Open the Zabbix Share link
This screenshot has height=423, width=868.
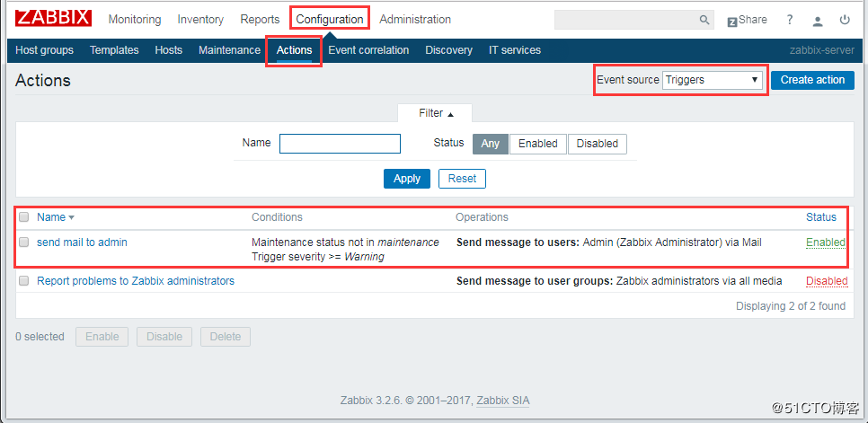coord(747,20)
